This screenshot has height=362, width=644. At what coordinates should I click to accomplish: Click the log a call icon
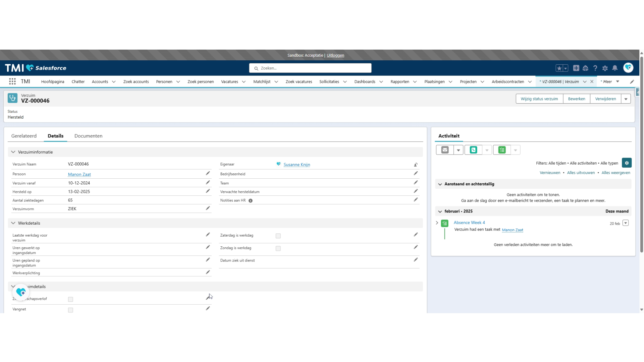click(473, 150)
